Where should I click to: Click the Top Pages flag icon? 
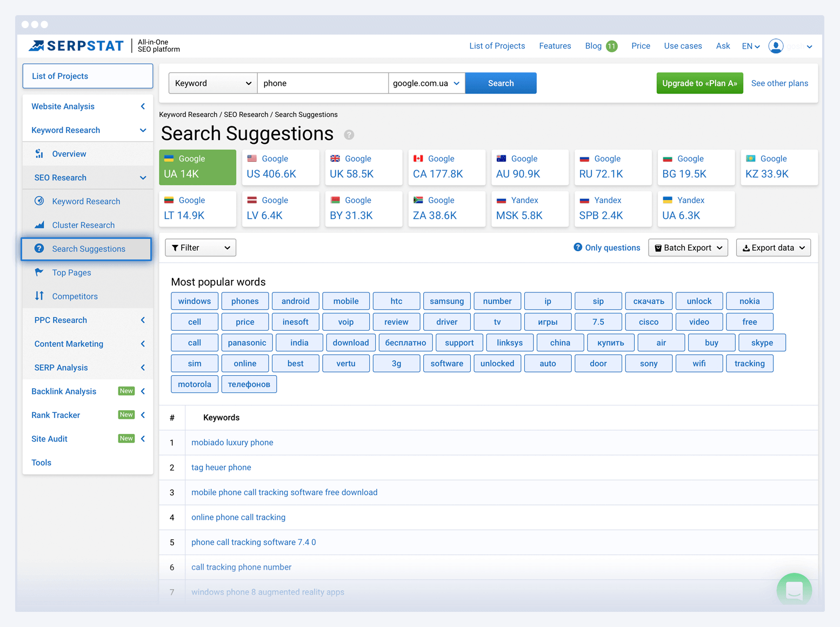pos(39,272)
